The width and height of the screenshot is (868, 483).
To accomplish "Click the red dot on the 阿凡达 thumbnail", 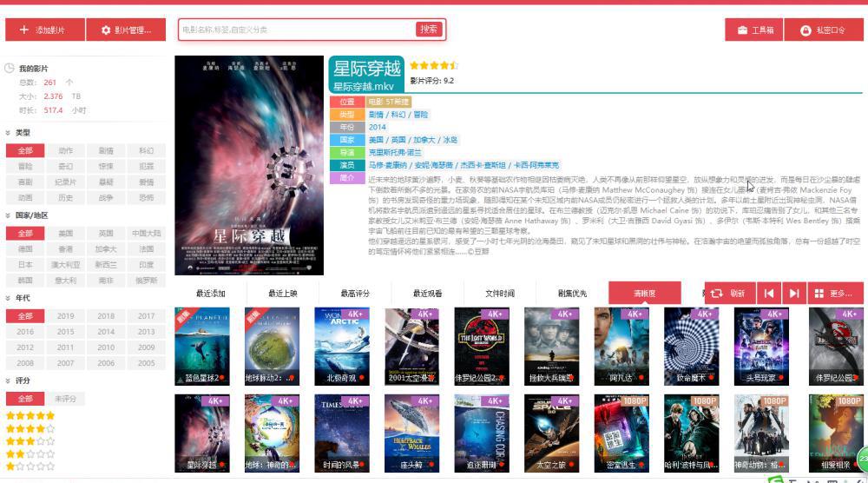I will pos(641,378).
